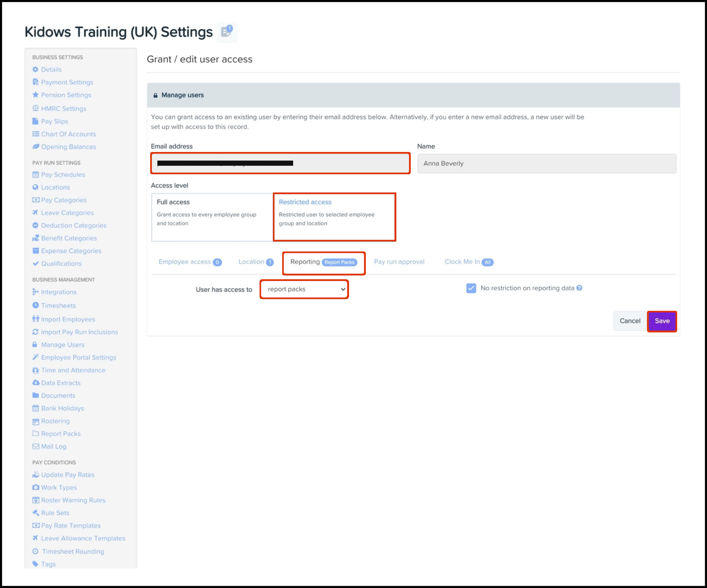Click the Email address input field

[280, 163]
